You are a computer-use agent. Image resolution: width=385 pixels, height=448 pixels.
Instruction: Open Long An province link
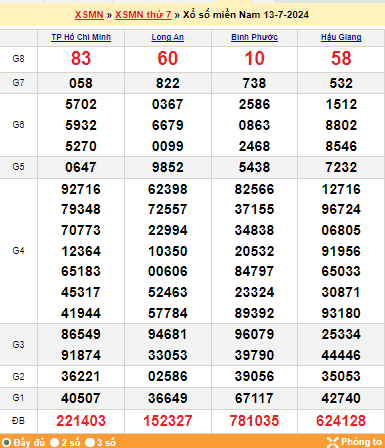(x=168, y=37)
